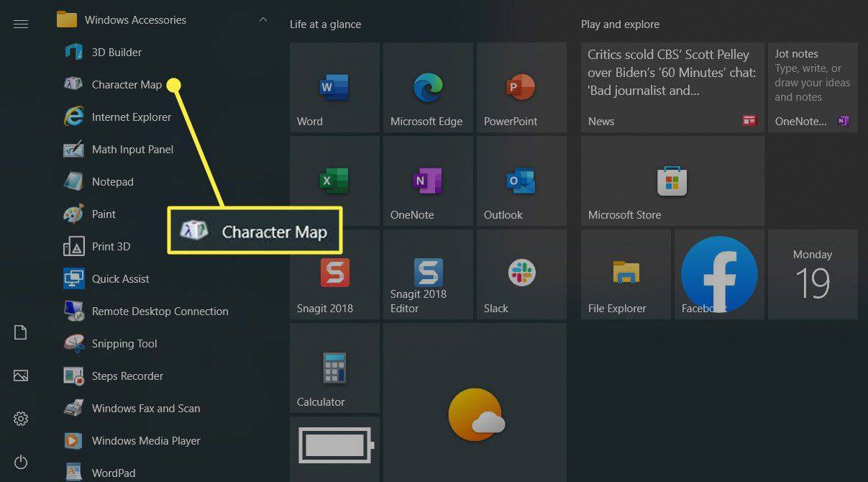Open Settings gear in the Start sidebar
The height and width of the screenshot is (482, 868).
click(x=21, y=419)
